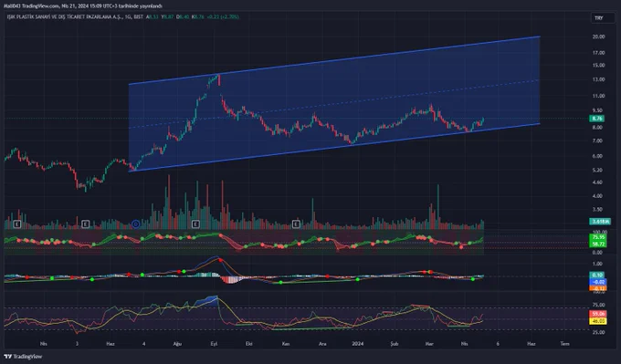Click the 13.00 price scale label

coord(598,79)
